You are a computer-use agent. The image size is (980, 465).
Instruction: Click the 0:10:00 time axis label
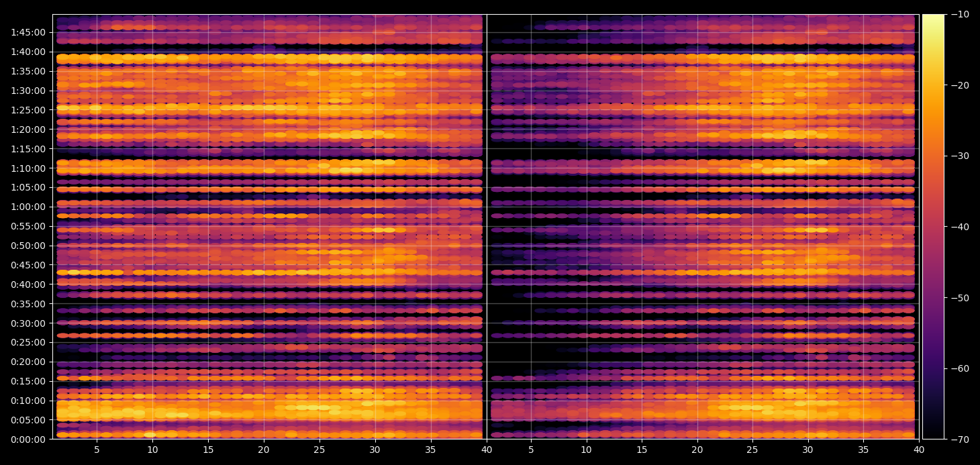(28, 401)
